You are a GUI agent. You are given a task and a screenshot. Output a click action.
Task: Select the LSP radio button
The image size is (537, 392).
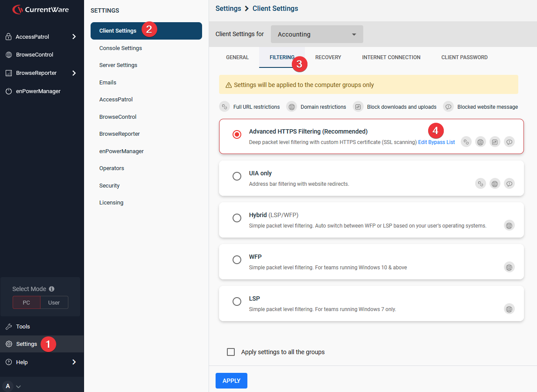[x=237, y=302]
